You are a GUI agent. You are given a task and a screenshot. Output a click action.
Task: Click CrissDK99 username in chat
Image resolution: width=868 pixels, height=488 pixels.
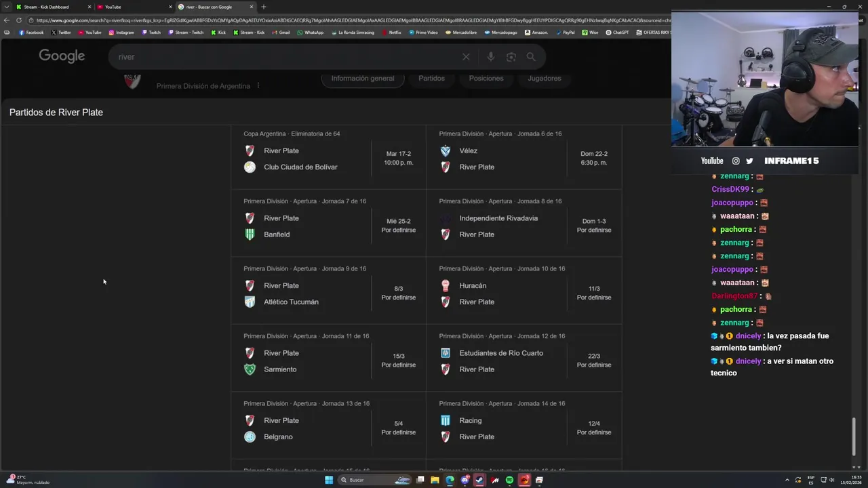(x=730, y=189)
